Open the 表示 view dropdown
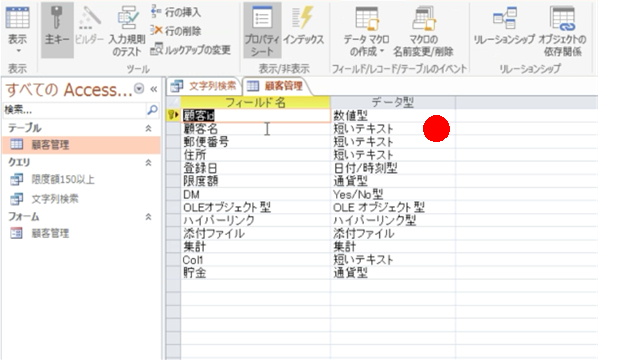 coord(18,30)
